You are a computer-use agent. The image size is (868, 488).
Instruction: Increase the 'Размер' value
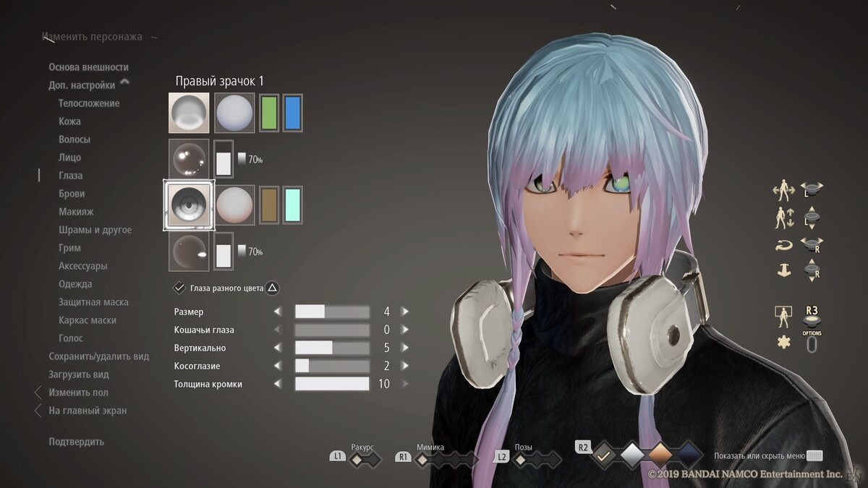(x=405, y=312)
